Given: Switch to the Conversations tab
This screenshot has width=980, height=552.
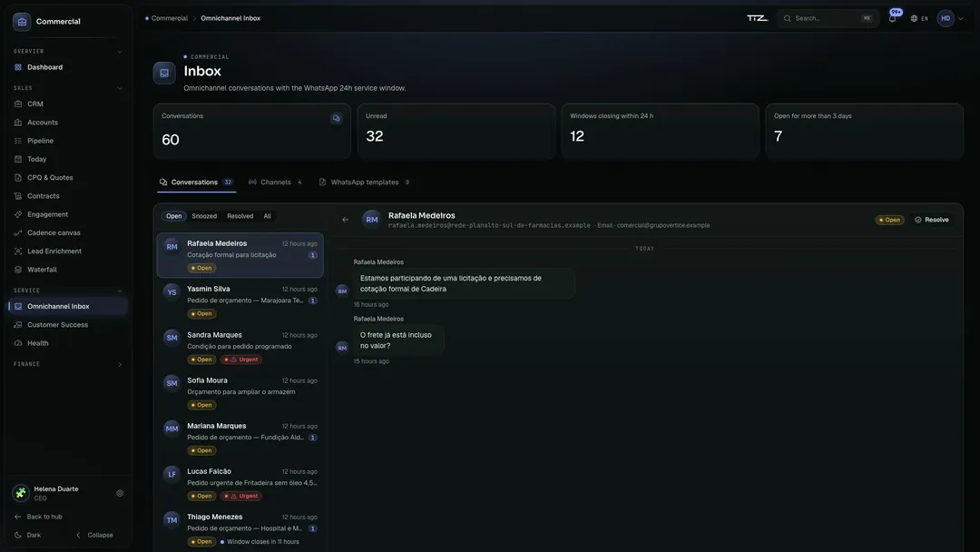Looking at the screenshot, I should click(196, 182).
